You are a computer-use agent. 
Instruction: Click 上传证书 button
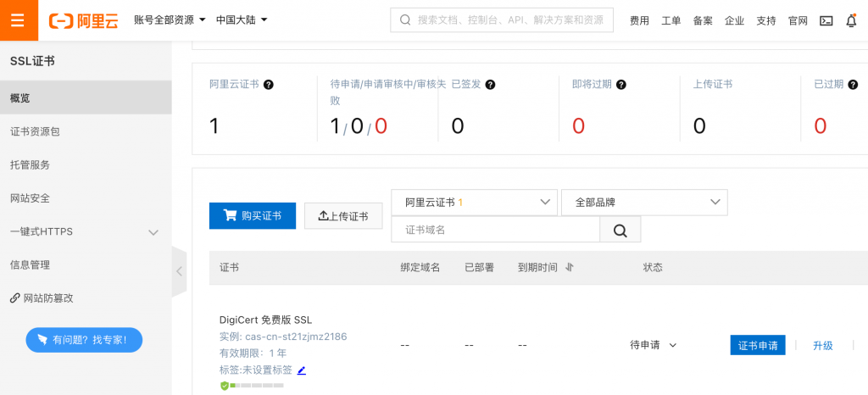(x=343, y=216)
